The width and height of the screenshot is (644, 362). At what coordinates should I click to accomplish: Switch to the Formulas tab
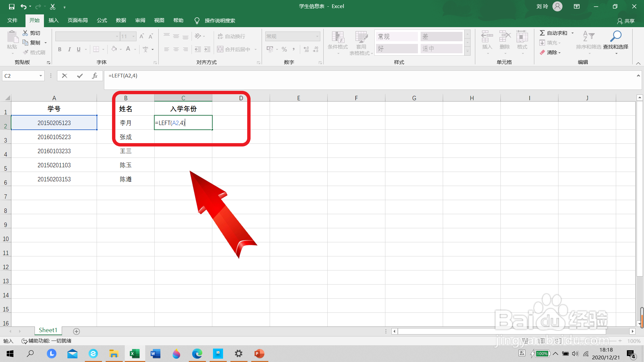point(102,20)
